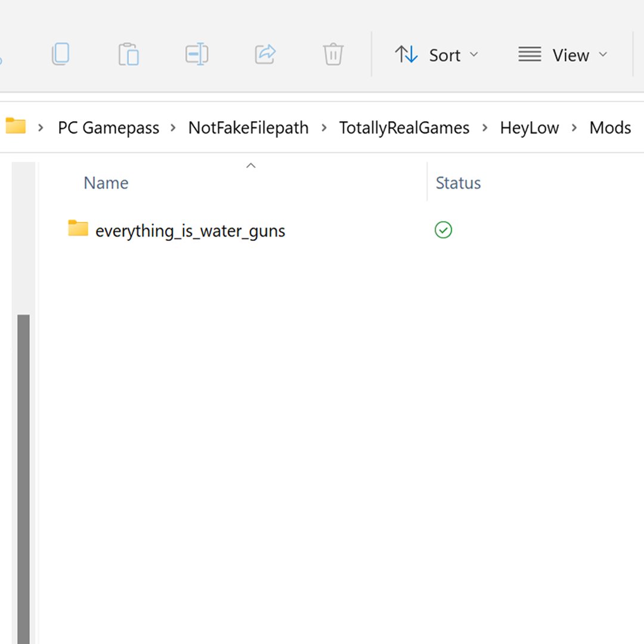This screenshot has width=644, height=644.
Task: Expand chevron after TotallyRealGames
Action: (x=485, y=128)
